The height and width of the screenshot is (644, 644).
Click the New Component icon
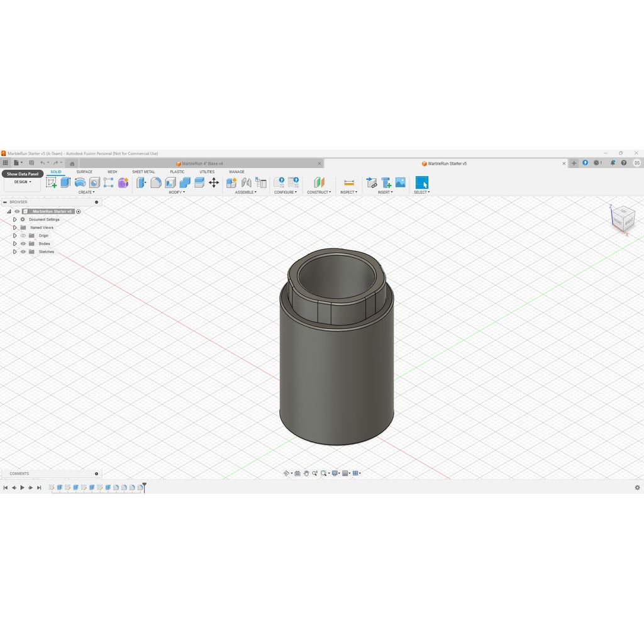point(231,183)
